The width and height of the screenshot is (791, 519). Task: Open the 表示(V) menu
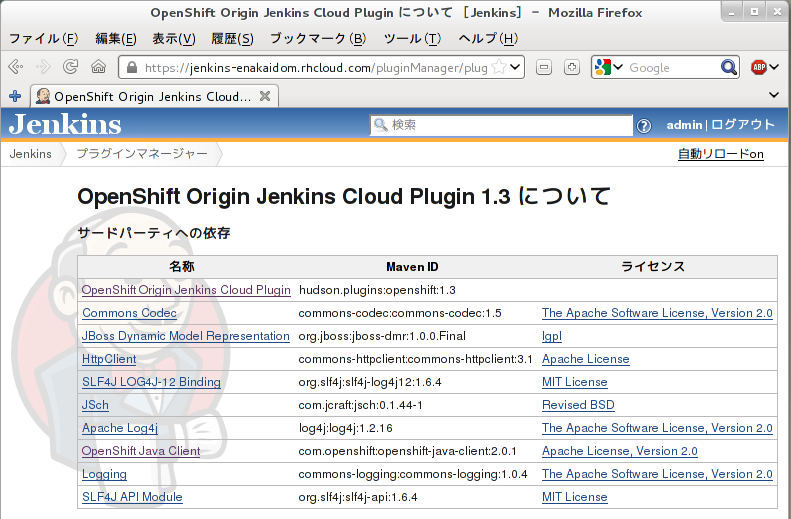tap(174, 39)
